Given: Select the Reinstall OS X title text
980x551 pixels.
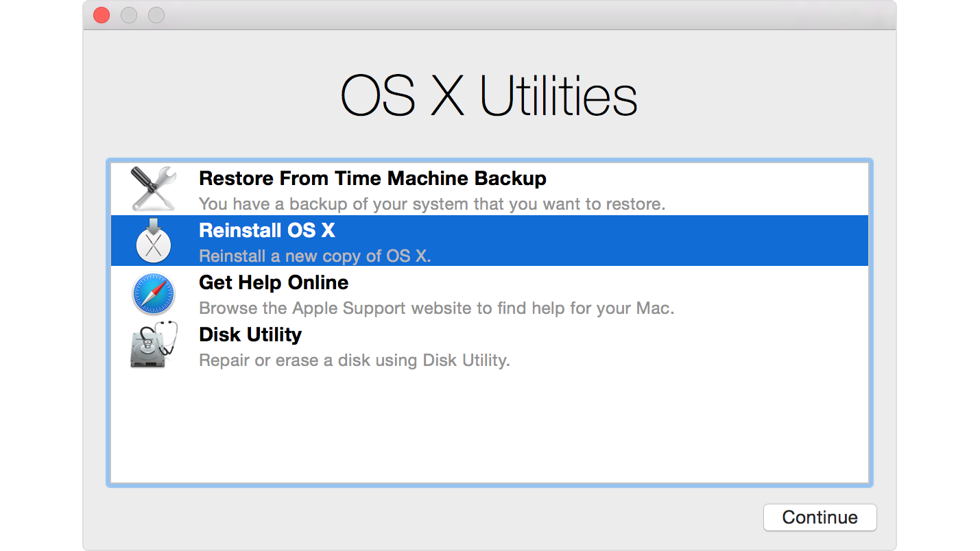Looking at the screenshot, I should click(267, 230).
